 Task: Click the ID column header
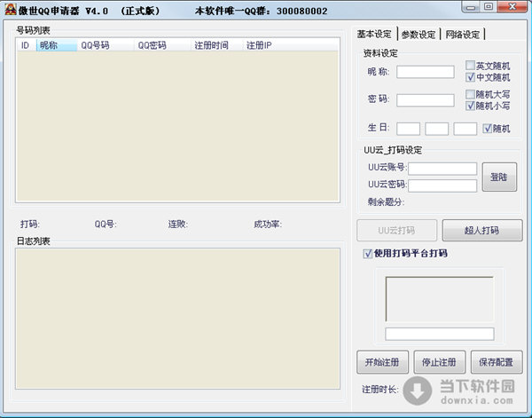click(26, 45)
